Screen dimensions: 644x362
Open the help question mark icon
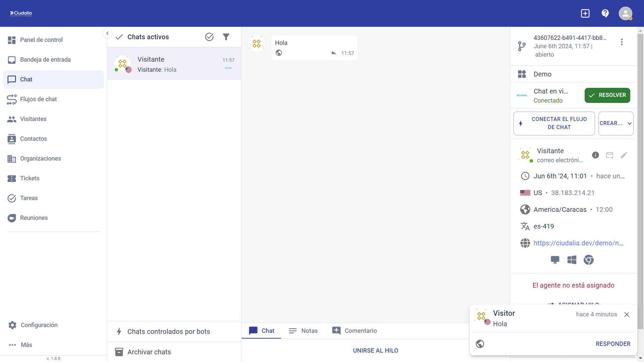[605, 13]
